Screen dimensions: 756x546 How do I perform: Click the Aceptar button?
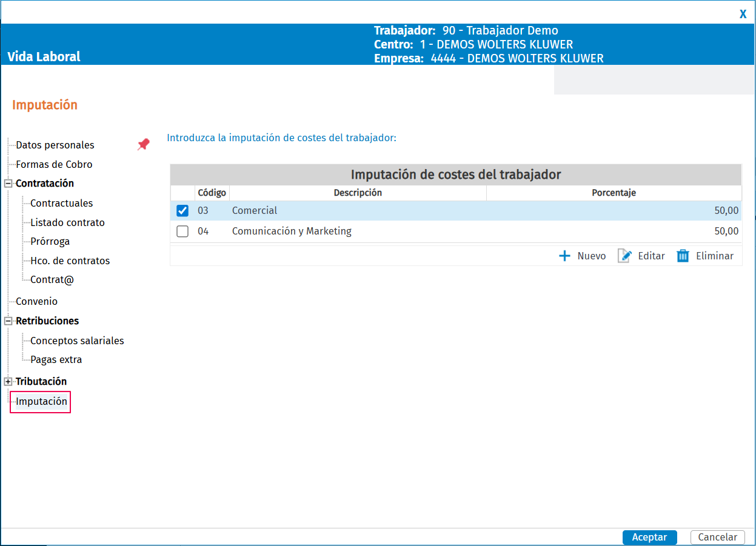[x=649, y=537]
